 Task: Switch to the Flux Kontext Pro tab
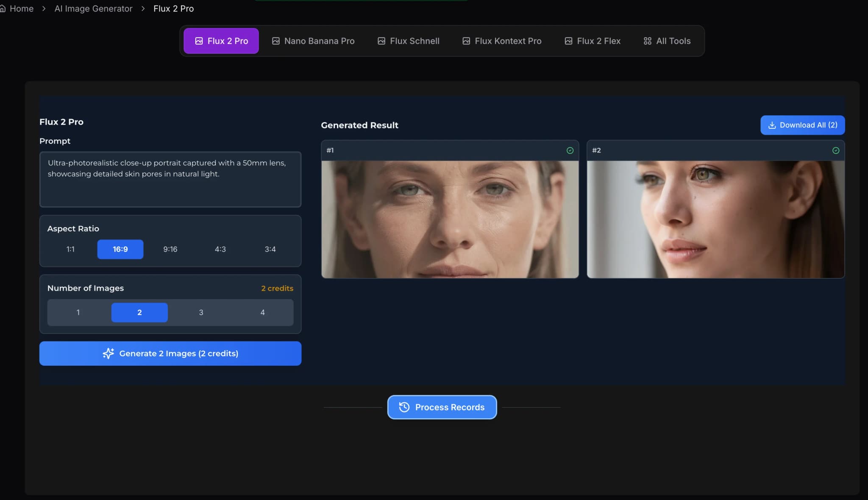[x=501, y=41]
